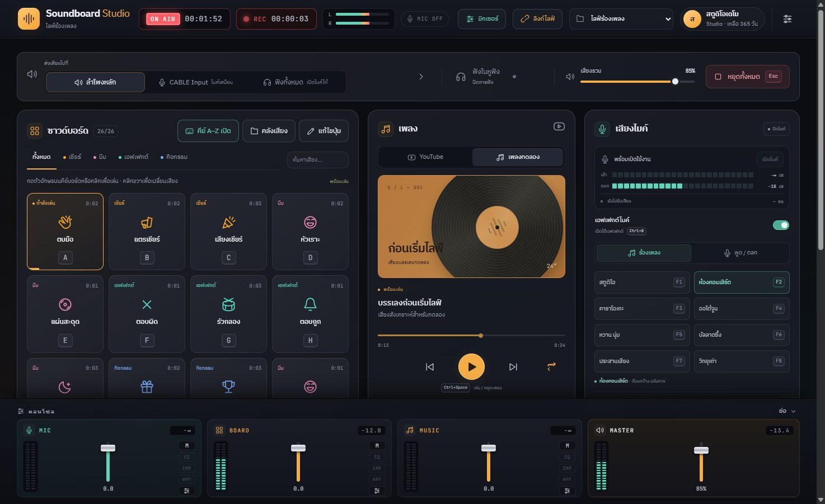Toggle the MIC OFF switch
The height and width of the screenshot is (504, 825).
[x=425, y=19]
